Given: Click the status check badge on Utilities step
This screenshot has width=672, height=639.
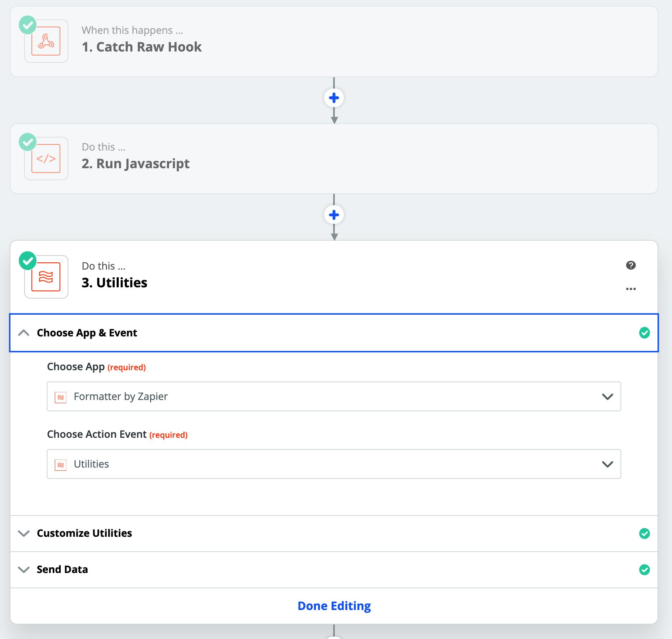Looking at the screenshot, I should coord(28,261).
